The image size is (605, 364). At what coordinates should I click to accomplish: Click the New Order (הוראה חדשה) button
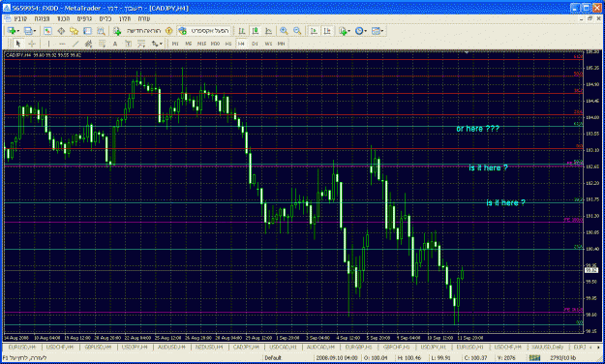[x=137, y=31]
